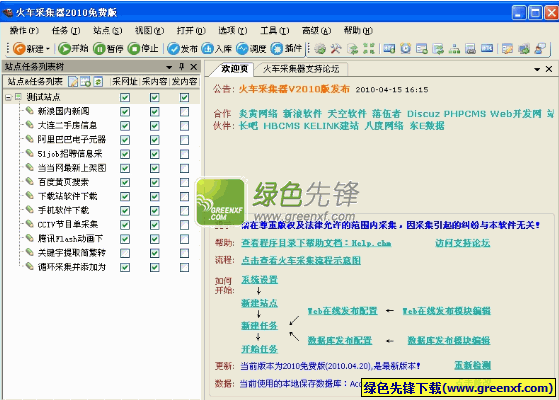Click the refresh icon in task list header
Image resolution: width=559 pixels, height=400 pixels.
(98, 82)
